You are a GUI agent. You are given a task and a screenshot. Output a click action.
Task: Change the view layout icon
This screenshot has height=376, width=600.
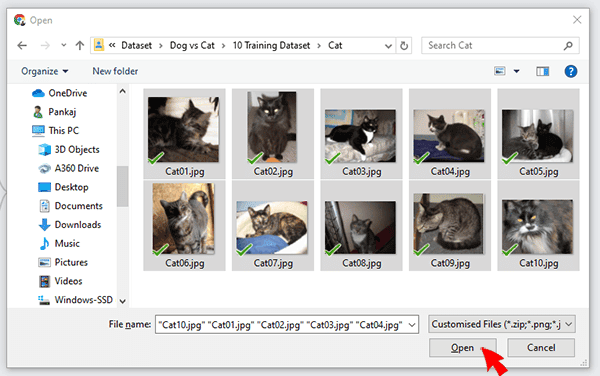pyautogui.click(x=500, y=71)
